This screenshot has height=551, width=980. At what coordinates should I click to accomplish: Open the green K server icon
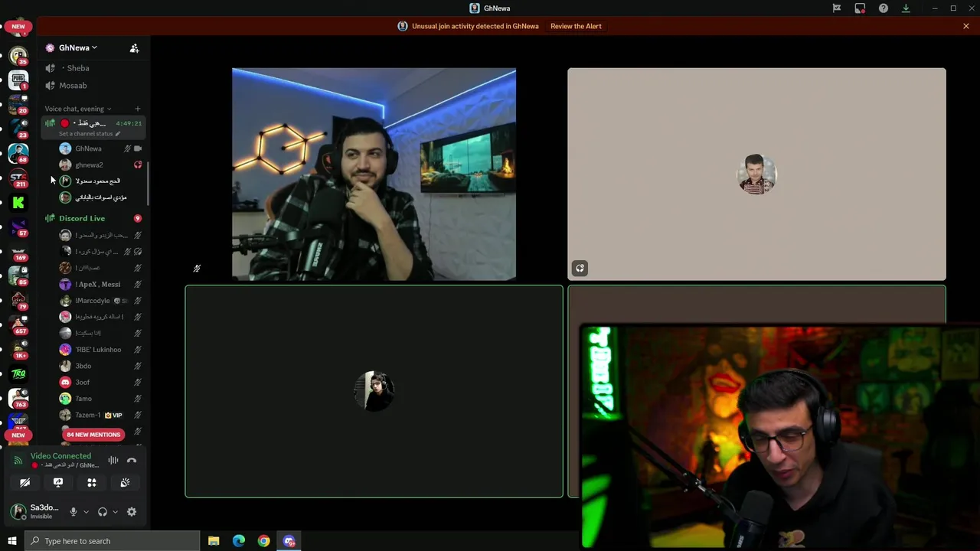pos(18,203)
